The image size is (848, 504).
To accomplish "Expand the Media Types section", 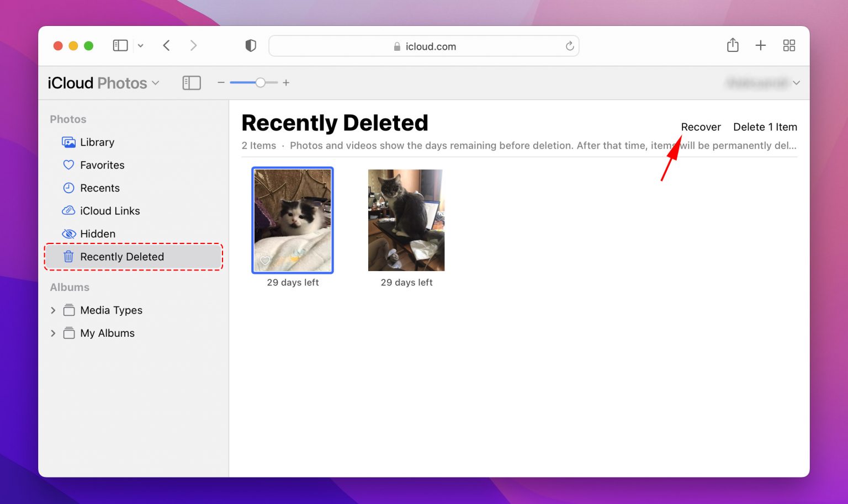I will click(53, 310).
